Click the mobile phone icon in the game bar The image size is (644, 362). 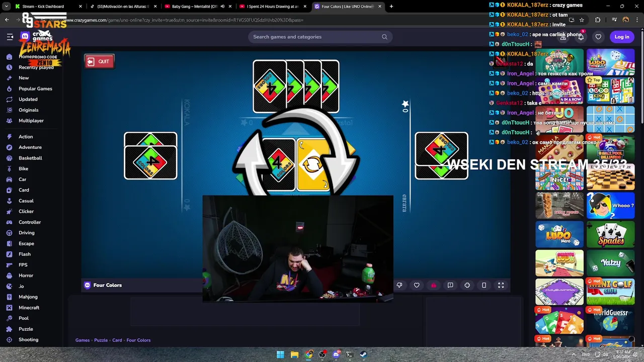pyautogui.click(x=484, y=285)
